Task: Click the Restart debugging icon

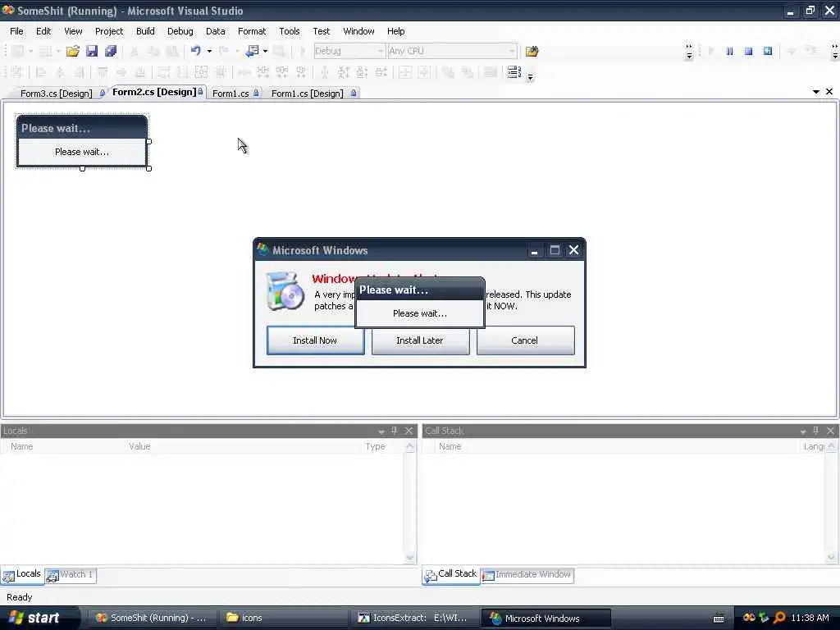Action: click(x=768, y=51)
